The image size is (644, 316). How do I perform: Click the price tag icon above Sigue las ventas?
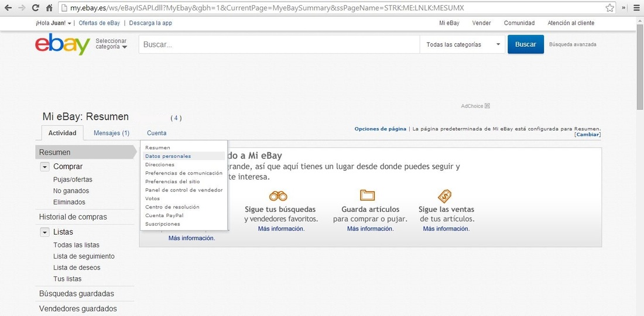click(445, 196)
